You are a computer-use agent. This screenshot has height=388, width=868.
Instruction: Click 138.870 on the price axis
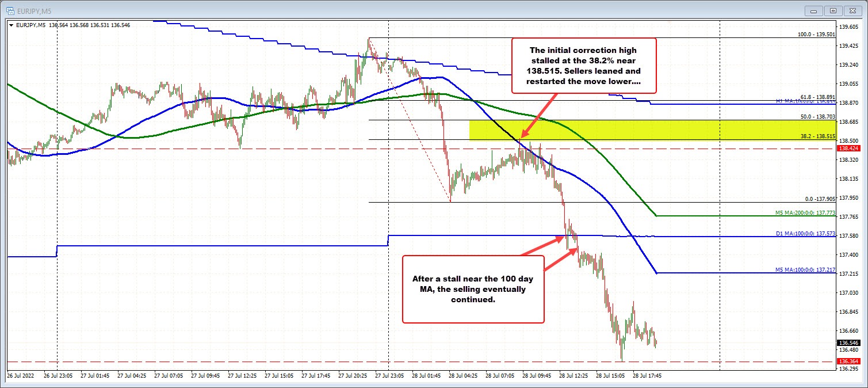pos(849,102)
